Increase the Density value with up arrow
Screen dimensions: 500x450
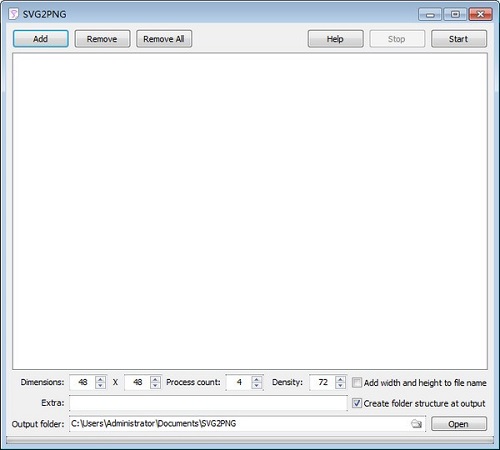[340, 379]
